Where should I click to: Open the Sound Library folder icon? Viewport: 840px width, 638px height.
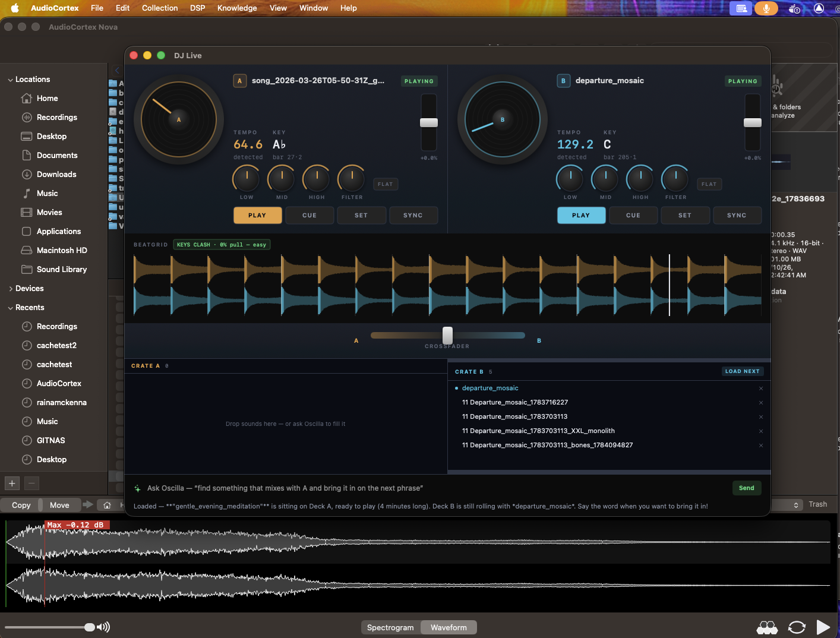(x=27, y=269)
